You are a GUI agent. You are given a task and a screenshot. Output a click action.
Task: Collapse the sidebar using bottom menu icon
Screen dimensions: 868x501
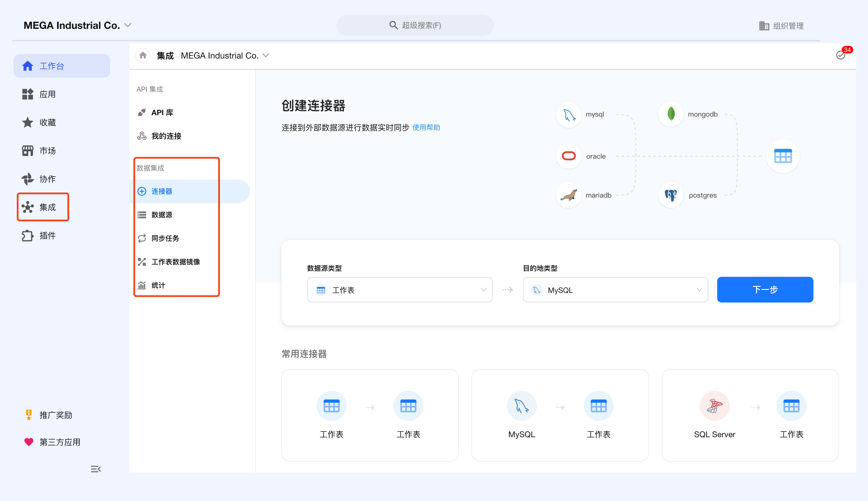point(96,469)
